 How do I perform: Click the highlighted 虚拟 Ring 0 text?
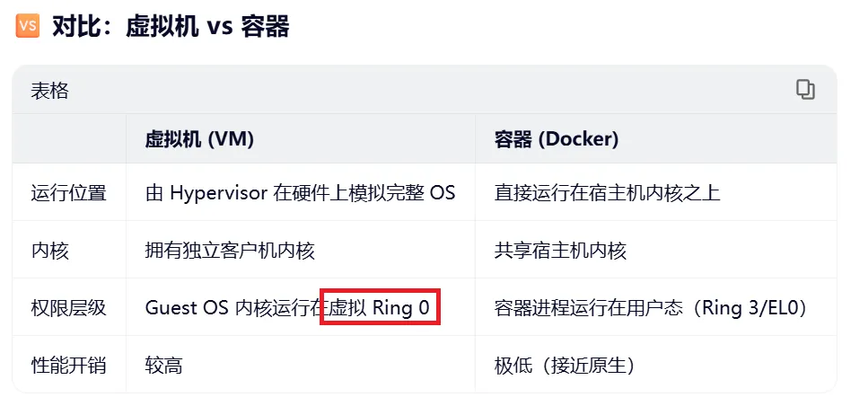pyautogui.click(x=380, y=307)
